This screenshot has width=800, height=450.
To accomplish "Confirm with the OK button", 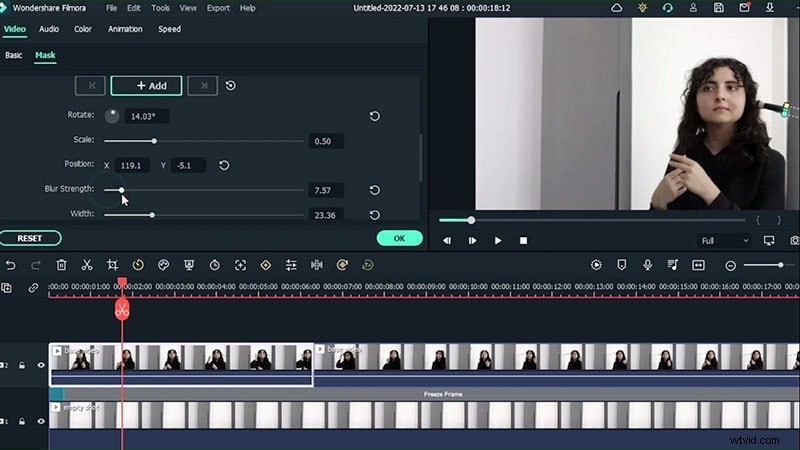I will [x=399, y=238].
